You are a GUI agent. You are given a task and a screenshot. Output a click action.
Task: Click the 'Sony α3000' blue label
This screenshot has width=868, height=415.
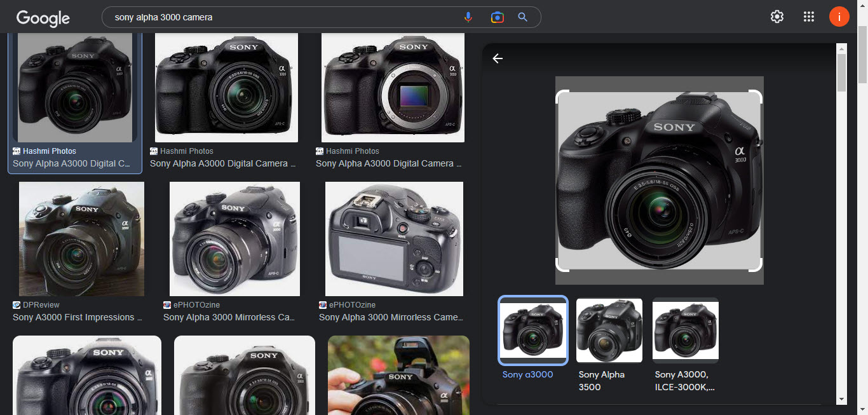point(527,374)
